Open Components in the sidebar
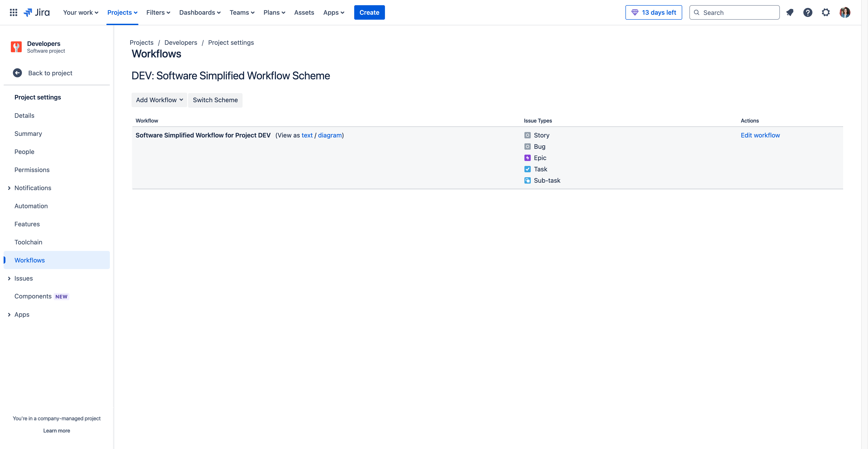 [x=33, y=296]
